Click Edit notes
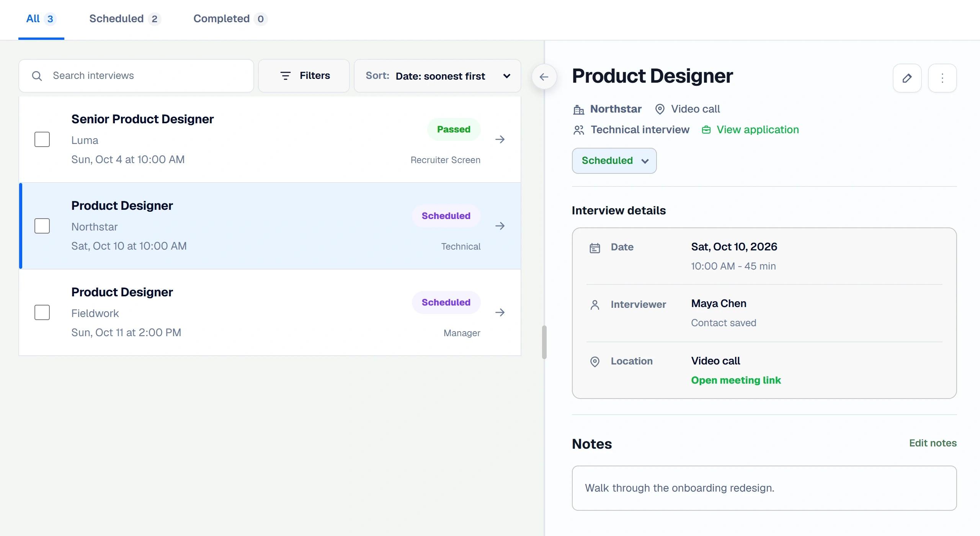 [933, 443]
